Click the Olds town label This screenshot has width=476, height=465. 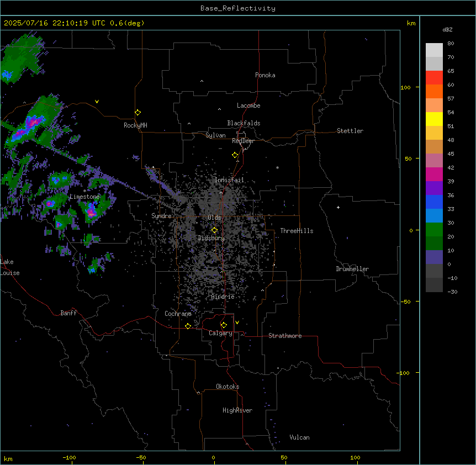pyautogui.click(x=214, y=218)
